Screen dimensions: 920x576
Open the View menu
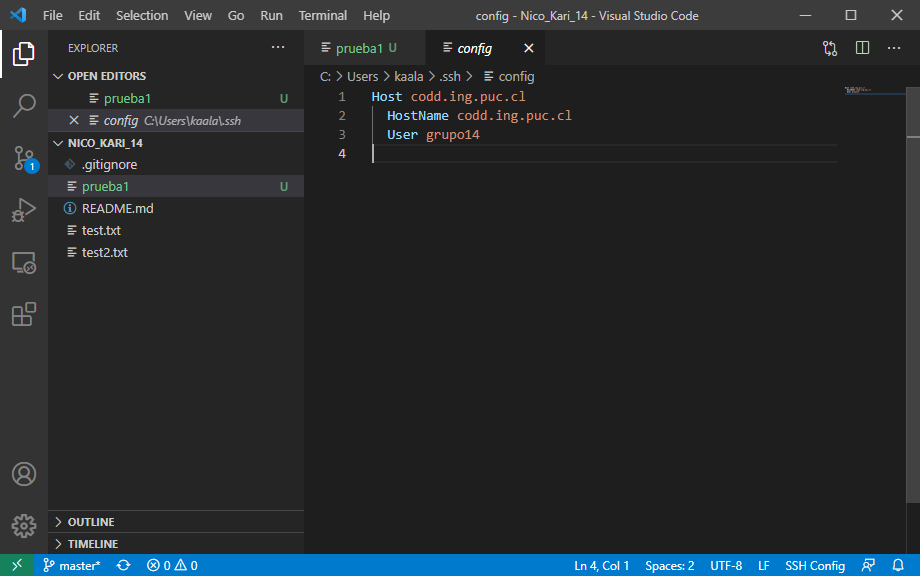tap(198, 16)
